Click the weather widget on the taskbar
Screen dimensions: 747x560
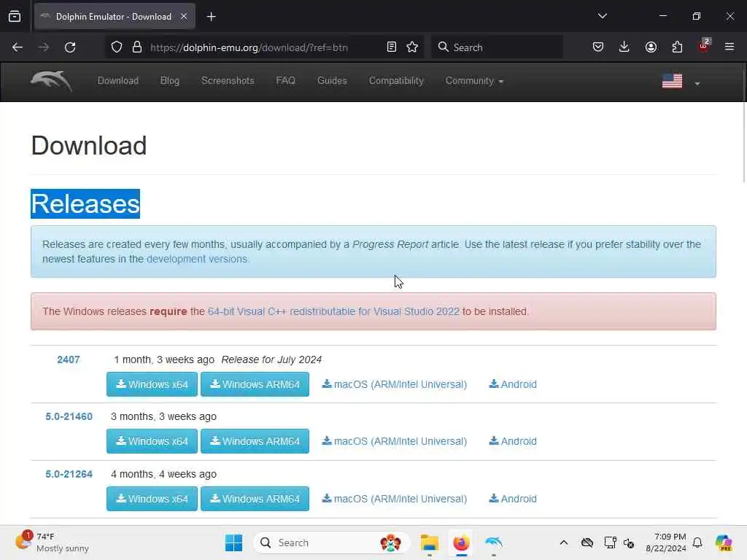point(52,542)
